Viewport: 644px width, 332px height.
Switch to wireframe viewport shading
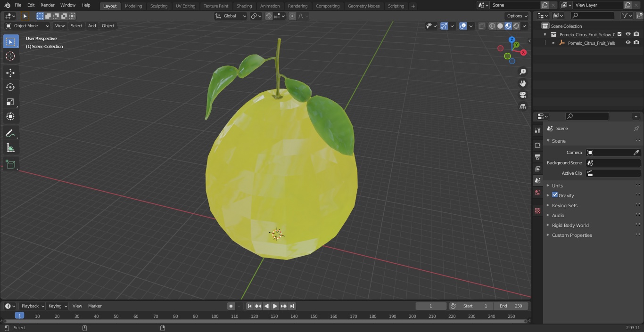492,26
